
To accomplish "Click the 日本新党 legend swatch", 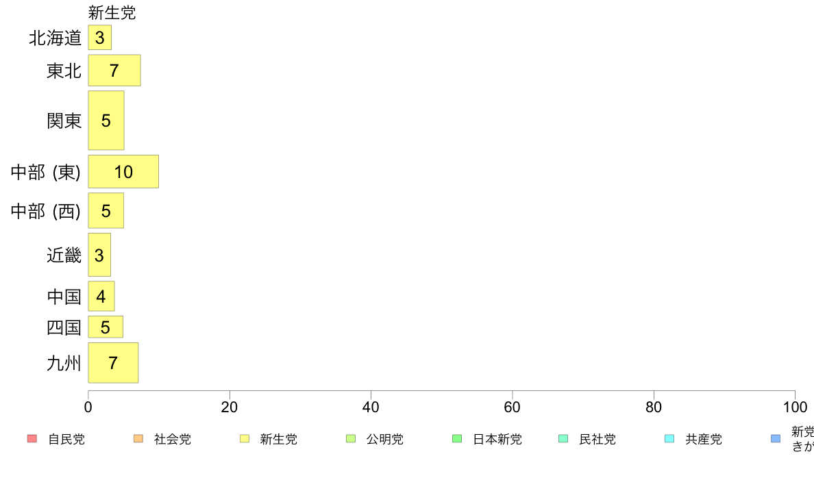I will pos(457,438).
